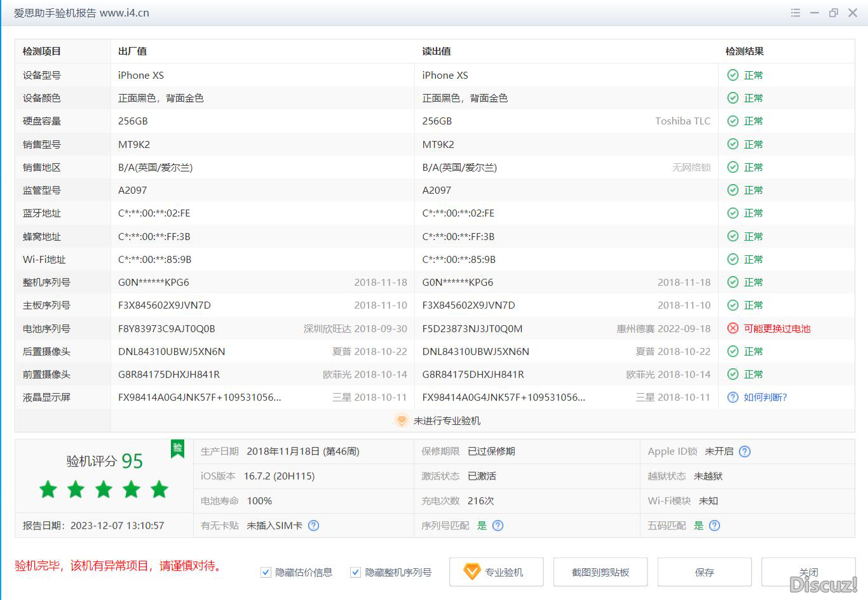The height and width of the screenshot is (600, 868).
Task: Click the 截图到剪贴板 button
Action: (600, 572)
